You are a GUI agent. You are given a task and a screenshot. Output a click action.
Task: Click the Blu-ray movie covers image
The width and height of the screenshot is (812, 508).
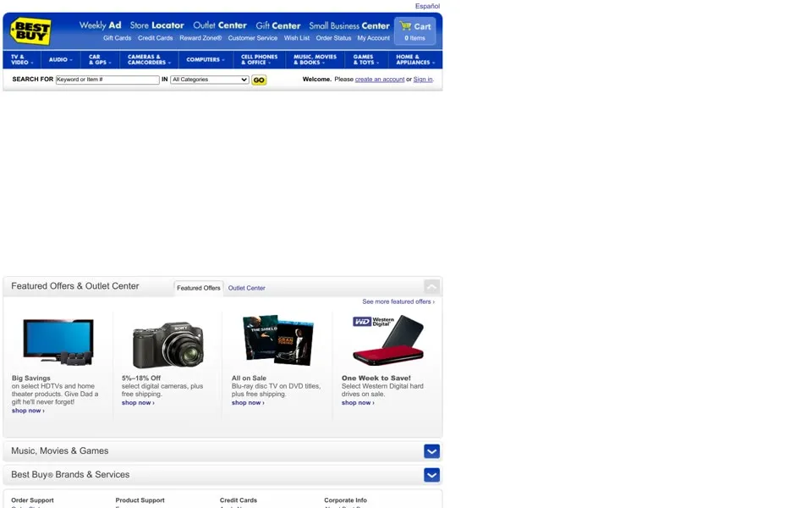(x=278, y=340)
